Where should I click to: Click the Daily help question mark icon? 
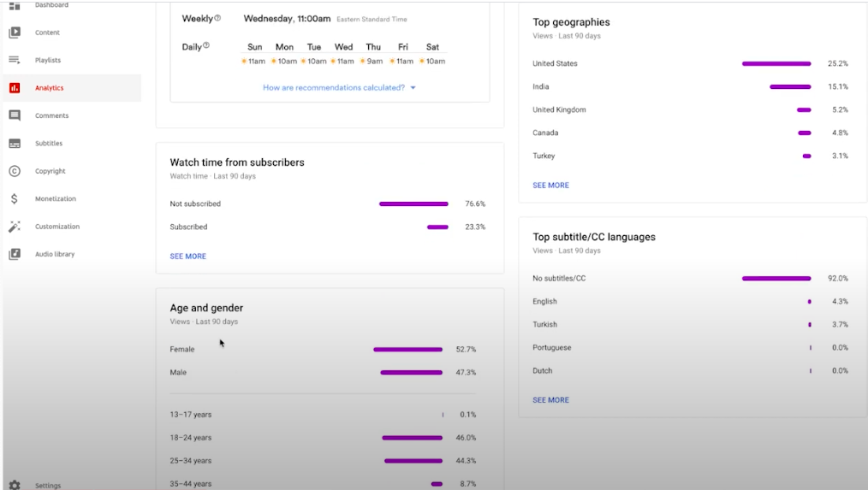click(206, 46)
